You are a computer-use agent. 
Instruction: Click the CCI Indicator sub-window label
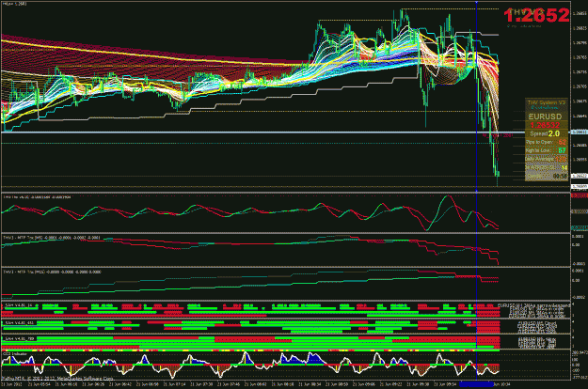click(x=15, y=353)
